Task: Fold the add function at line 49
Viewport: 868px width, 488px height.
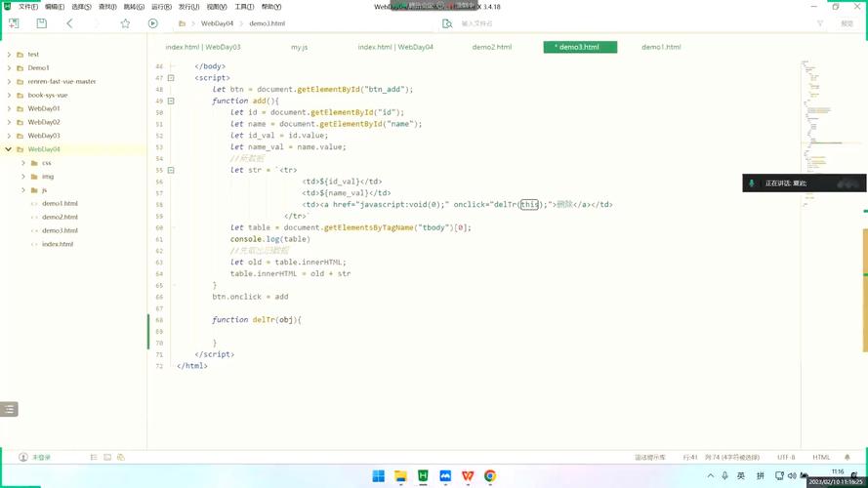Action: coord(171,101)
